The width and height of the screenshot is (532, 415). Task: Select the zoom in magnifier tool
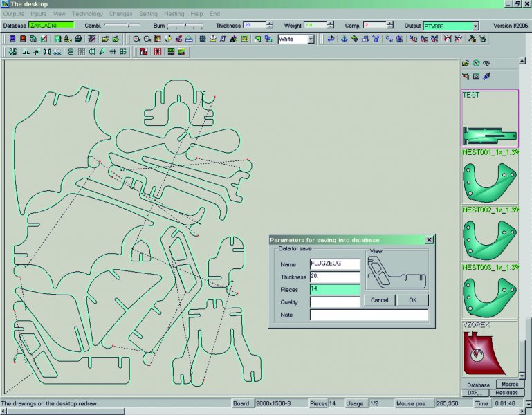[x=137, y=39]
